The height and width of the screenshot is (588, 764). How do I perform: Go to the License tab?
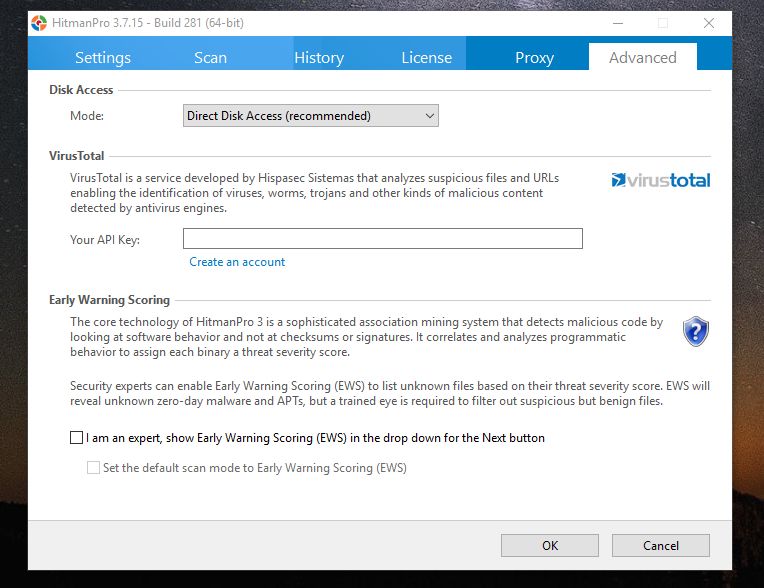pyautogui.click(x=427, y=57)
